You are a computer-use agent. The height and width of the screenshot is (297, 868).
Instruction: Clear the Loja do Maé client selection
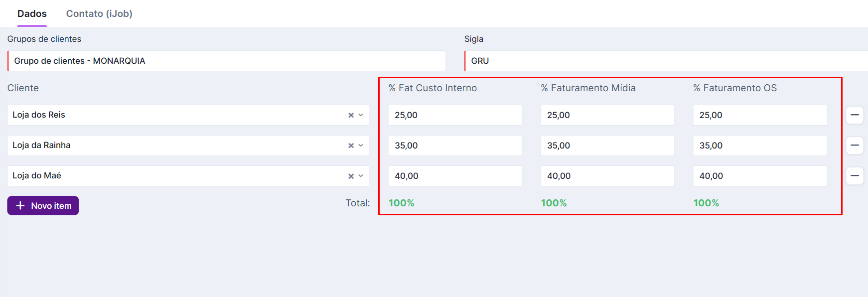[x=351, y=176]
